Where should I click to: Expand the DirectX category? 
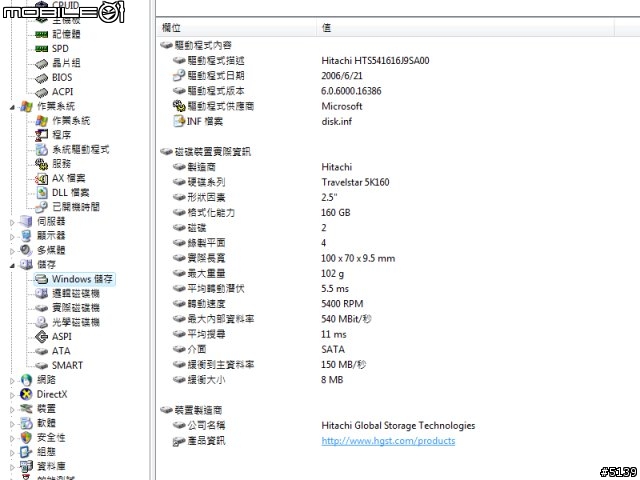click(12, 395)
